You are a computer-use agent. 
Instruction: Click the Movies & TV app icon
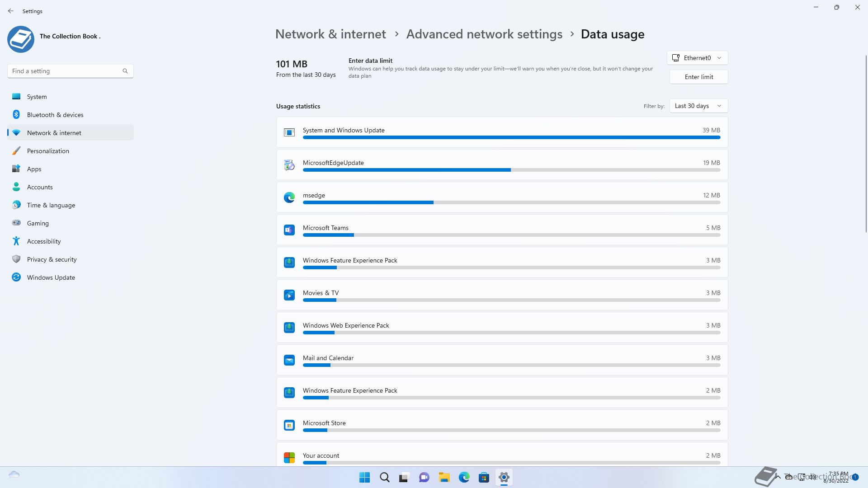tap(289, 295)
